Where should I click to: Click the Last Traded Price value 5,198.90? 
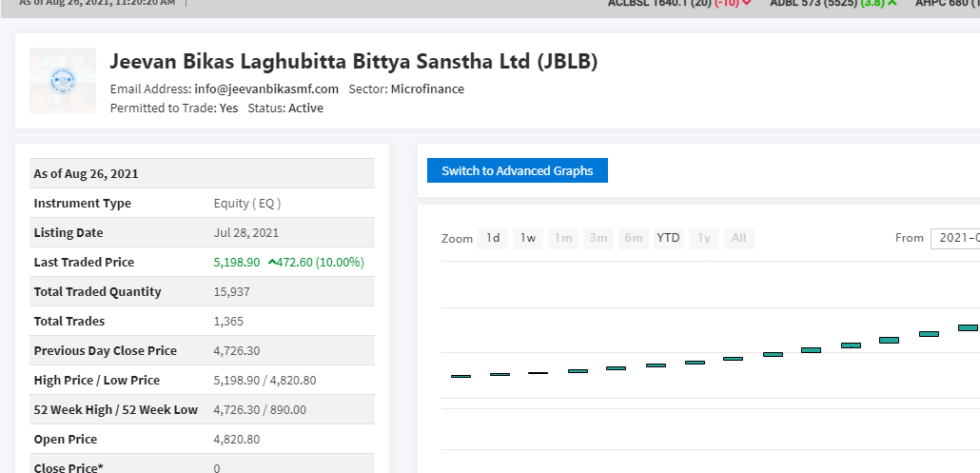click(237, 263)
